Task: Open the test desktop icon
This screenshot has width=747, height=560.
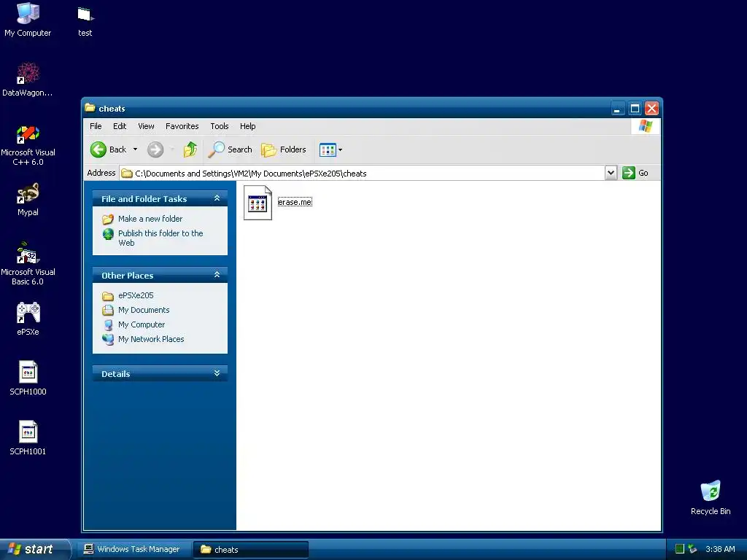Action: click(85, 20)
